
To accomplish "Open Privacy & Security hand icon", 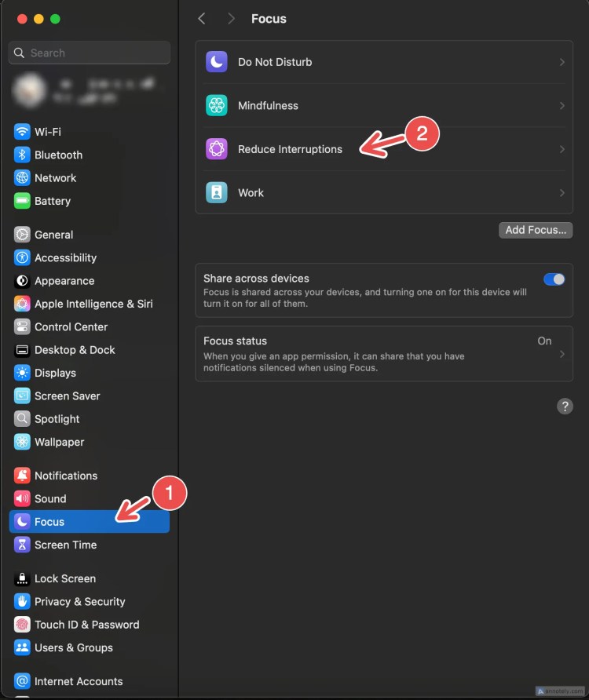I will click(x=22, y=601).
